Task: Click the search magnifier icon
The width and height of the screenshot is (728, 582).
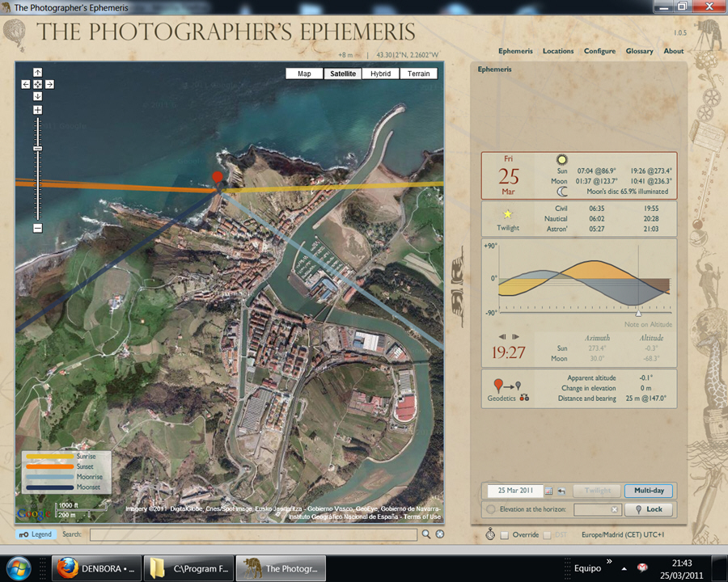Action: (x=426, y=534)
